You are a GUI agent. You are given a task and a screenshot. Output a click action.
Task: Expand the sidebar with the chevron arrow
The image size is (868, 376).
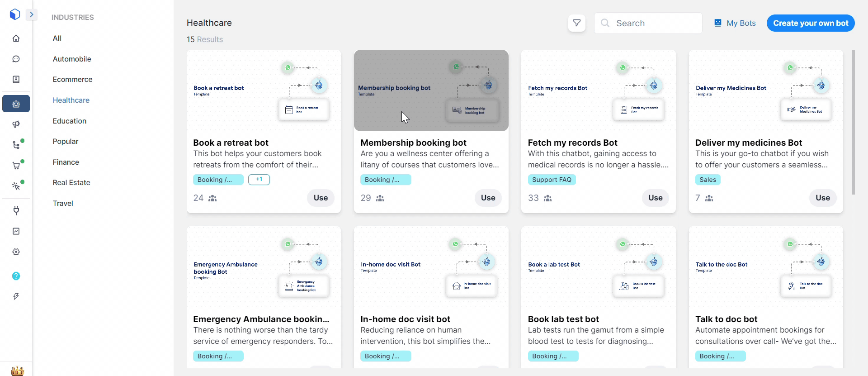[x=32, y=14]
